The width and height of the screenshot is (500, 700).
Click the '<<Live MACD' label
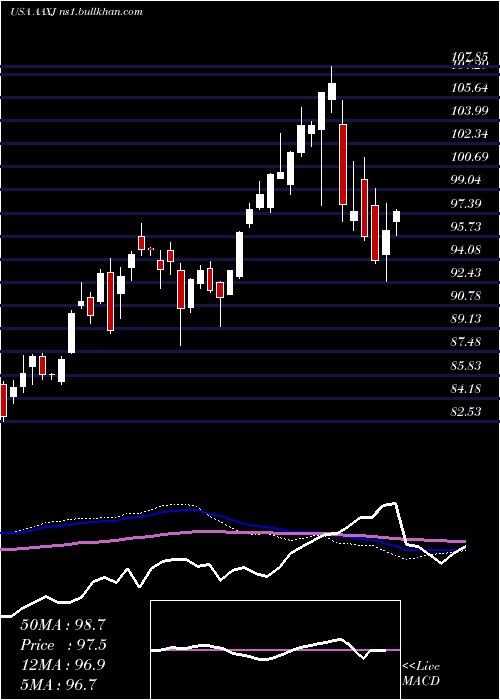[421, 673]
